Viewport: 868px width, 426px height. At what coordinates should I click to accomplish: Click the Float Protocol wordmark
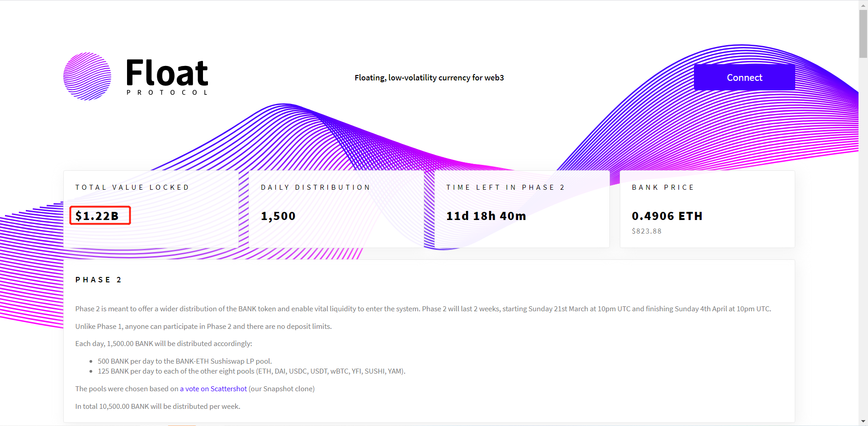(167, 76)
